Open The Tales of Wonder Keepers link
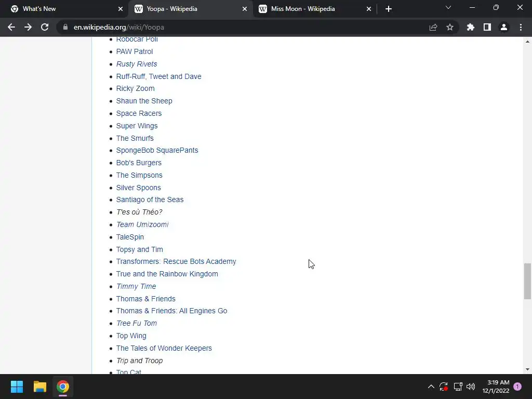The width and height of the screenshot is (532, 399). point(164,348)
